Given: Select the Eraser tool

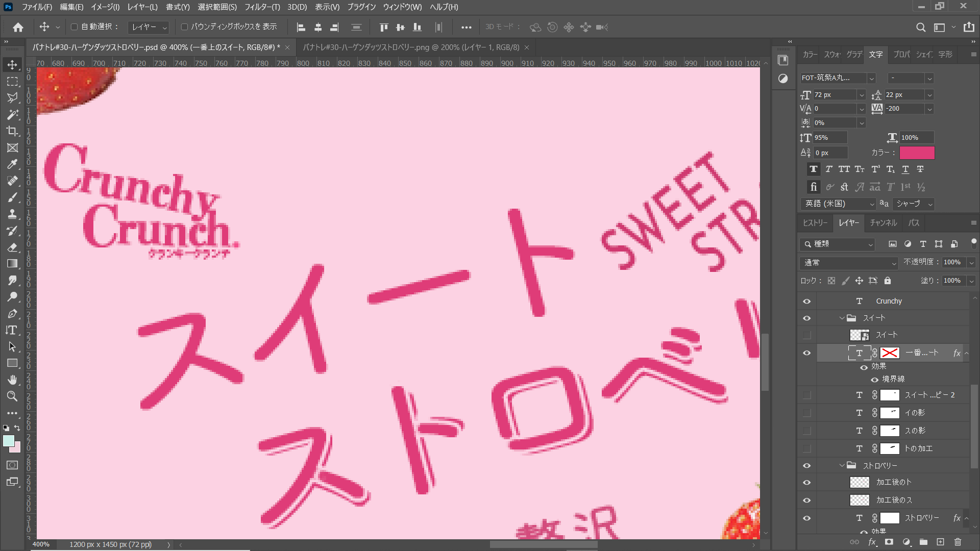Looking at the screenshot, I should [12, 247].
